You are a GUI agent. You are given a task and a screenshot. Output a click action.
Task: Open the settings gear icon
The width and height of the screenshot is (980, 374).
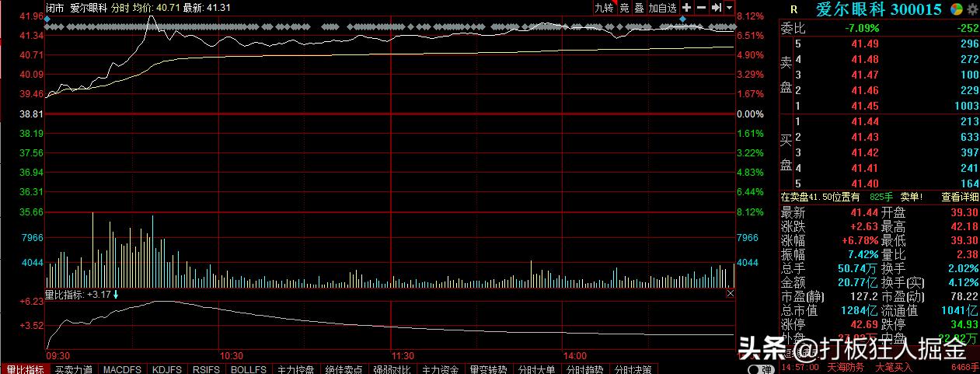tap(971, 9)
